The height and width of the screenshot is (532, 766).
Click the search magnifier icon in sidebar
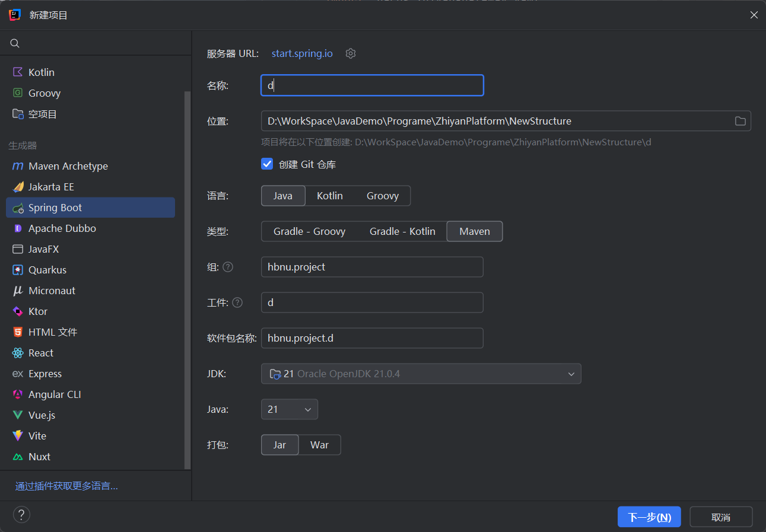tap(15, 43)
